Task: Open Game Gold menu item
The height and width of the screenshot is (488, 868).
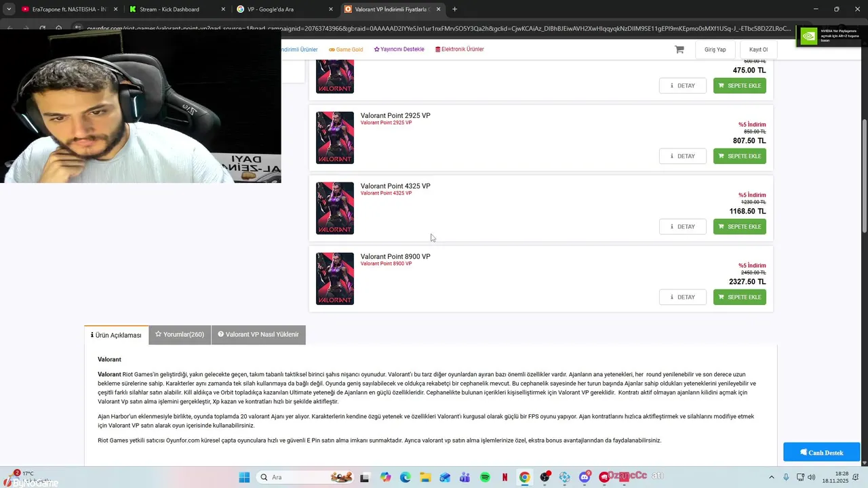Action: pyautogui.click(x=346, y=49)
